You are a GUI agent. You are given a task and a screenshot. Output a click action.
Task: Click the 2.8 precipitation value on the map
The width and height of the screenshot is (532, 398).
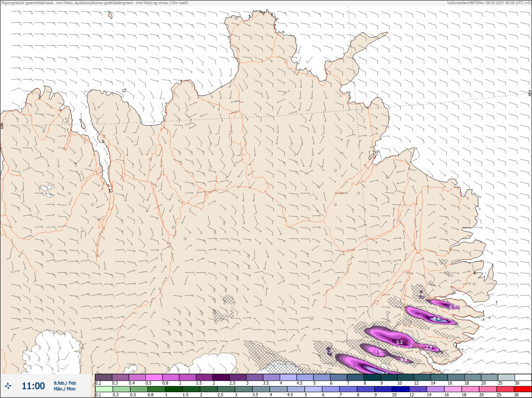(x=429, y=347)
